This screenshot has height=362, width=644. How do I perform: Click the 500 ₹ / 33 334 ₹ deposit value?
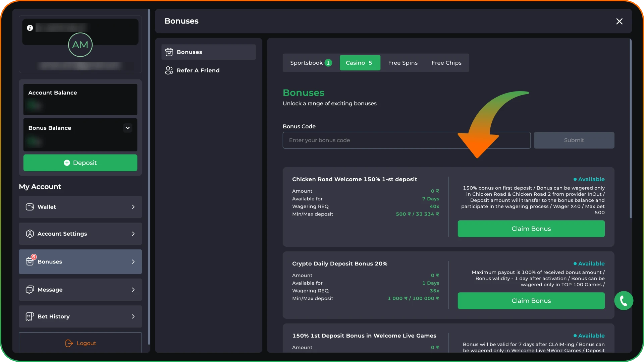pos(417,214)
